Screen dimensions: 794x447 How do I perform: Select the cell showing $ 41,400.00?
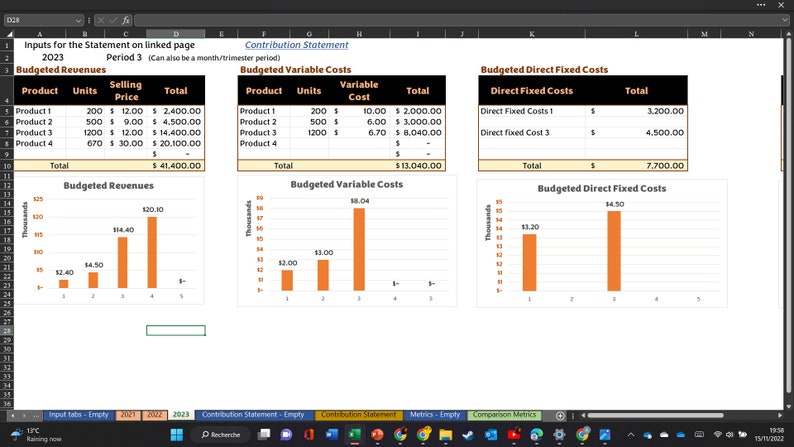pyautogui.click(x=176, y=166)
